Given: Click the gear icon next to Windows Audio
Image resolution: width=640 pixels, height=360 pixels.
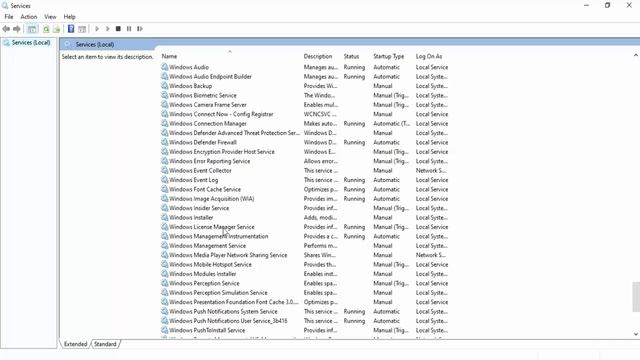Looking at the screenshot, I should click(164, 67).
